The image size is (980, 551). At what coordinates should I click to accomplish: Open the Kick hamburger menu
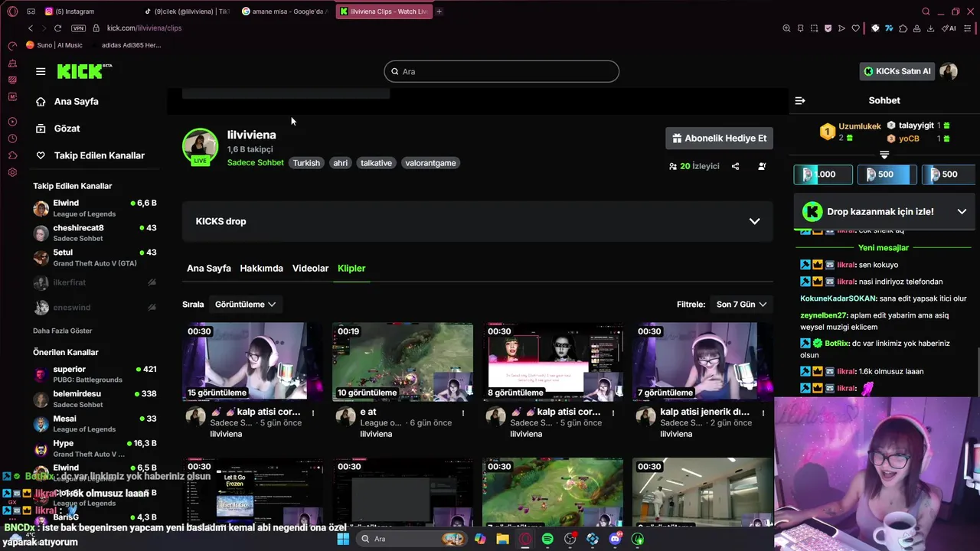pyautogui.click(x=41, y=71)
